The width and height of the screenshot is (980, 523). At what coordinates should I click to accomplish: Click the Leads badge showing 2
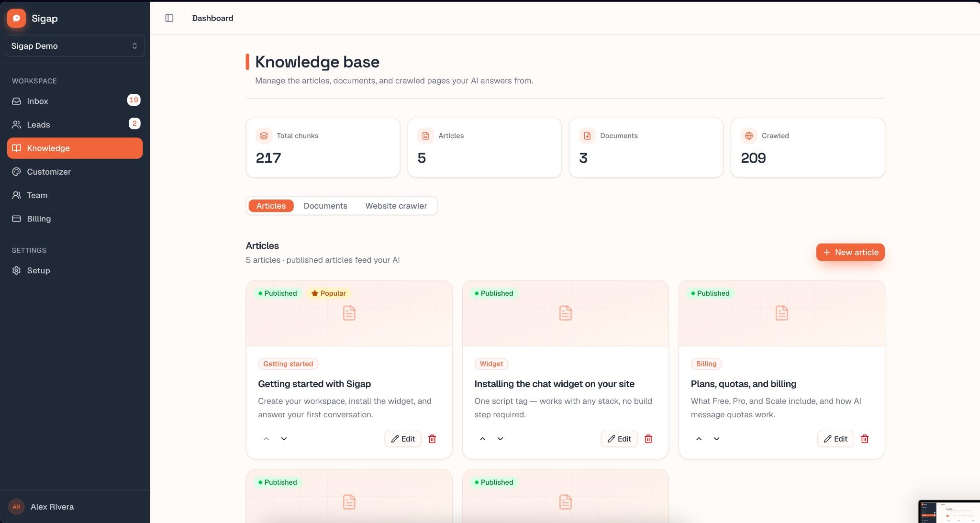(134, 123)
